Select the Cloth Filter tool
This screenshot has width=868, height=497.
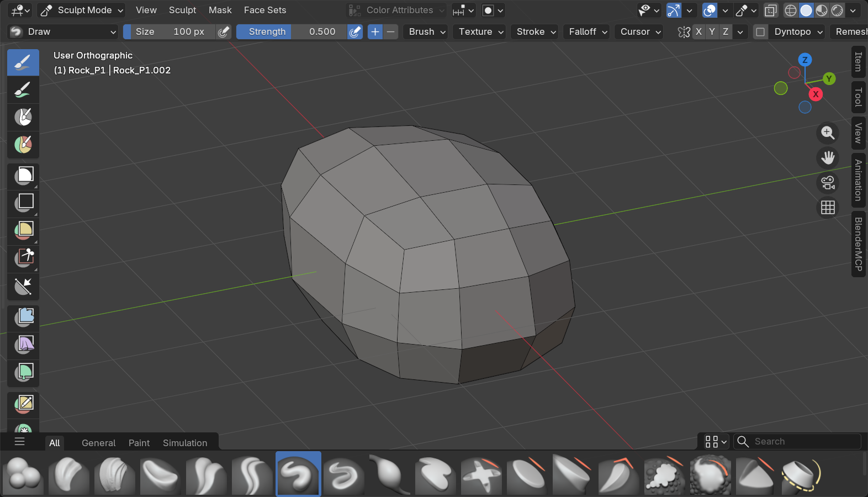click(23, 345)
